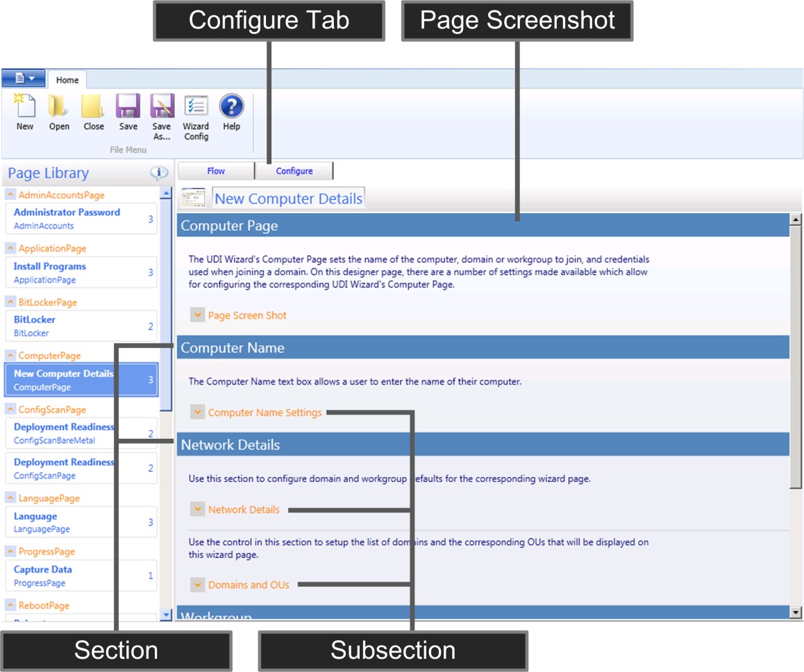
Task: Select the Home ribbon tab
Action: 67,79
